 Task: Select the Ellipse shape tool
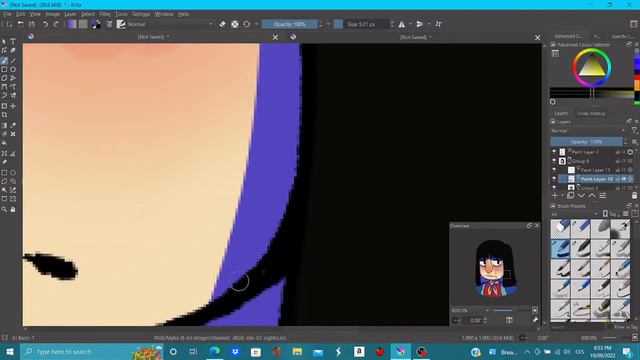pos(13,69)
